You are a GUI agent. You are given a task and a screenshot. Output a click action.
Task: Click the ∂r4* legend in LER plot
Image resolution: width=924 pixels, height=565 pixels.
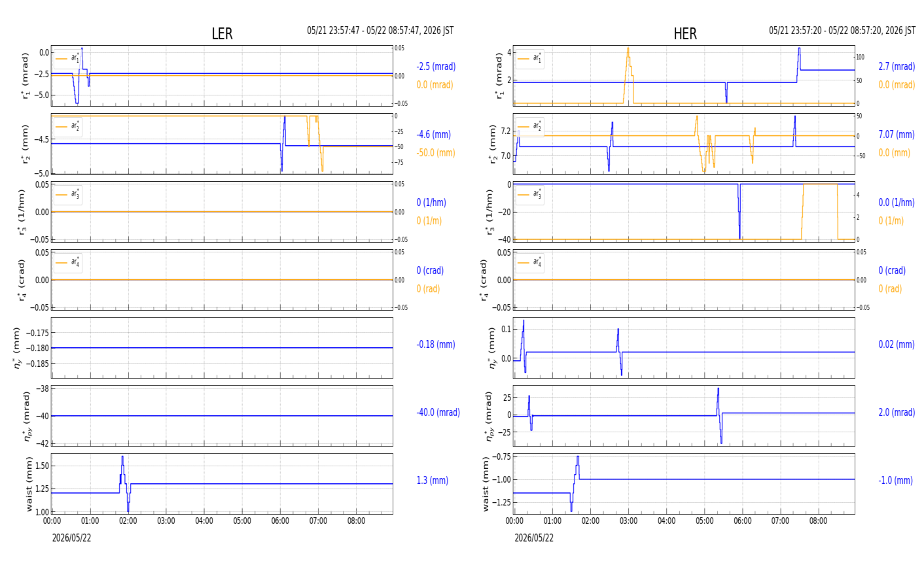(68, 262)
